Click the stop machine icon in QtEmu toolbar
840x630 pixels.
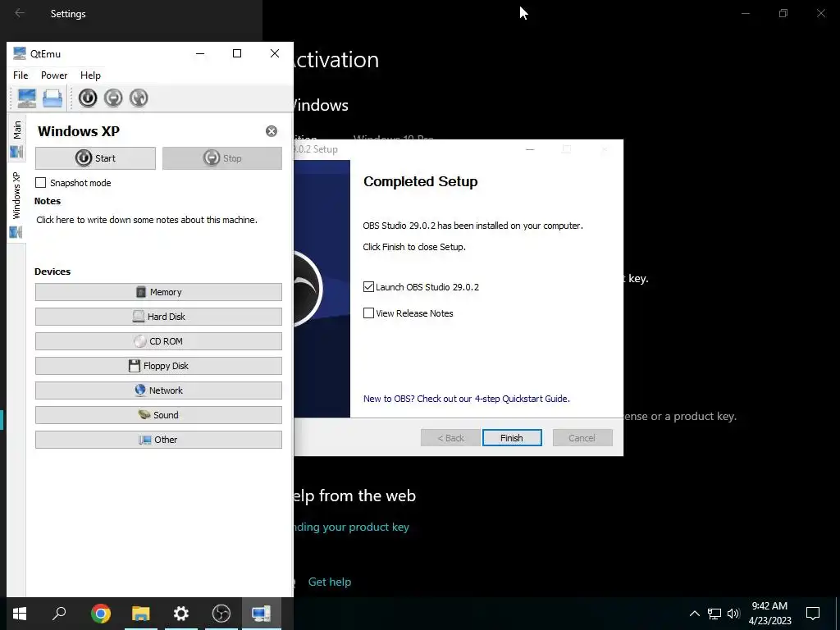113,98
